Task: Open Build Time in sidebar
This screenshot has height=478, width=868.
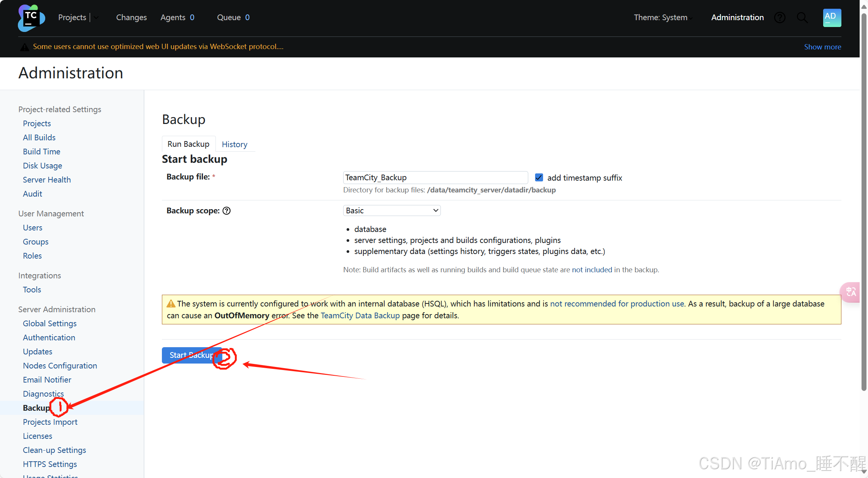Action: [41, 151]
